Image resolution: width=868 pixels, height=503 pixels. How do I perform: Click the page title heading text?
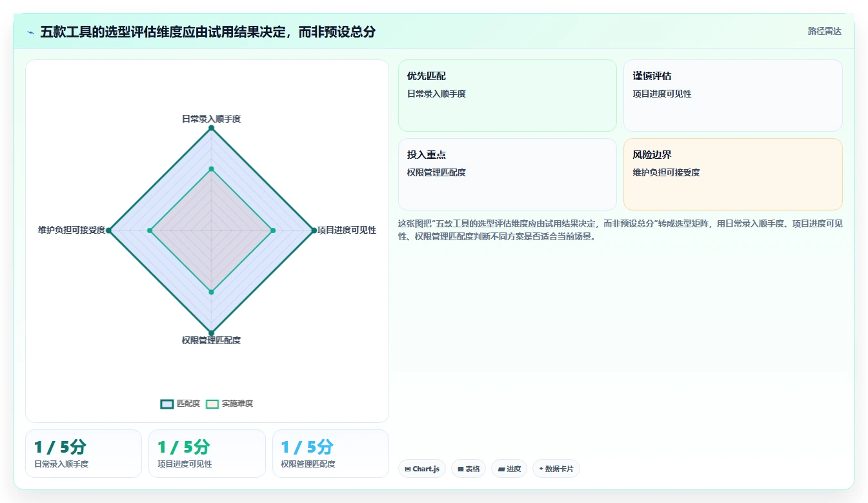pos(208,32)
